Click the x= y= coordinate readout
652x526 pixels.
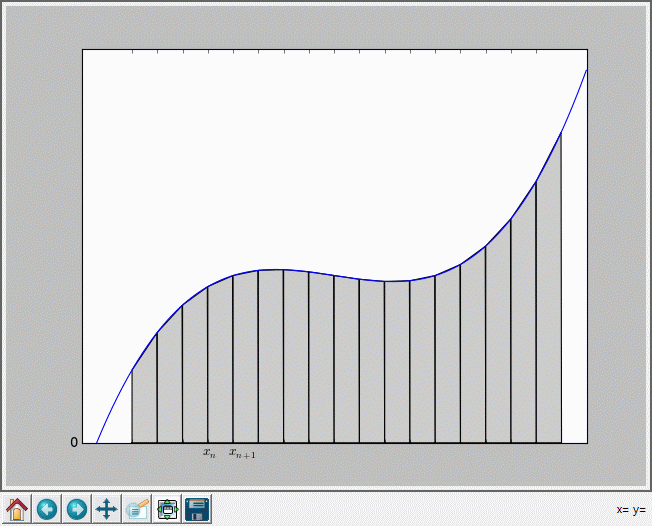[x=629, y=509]
